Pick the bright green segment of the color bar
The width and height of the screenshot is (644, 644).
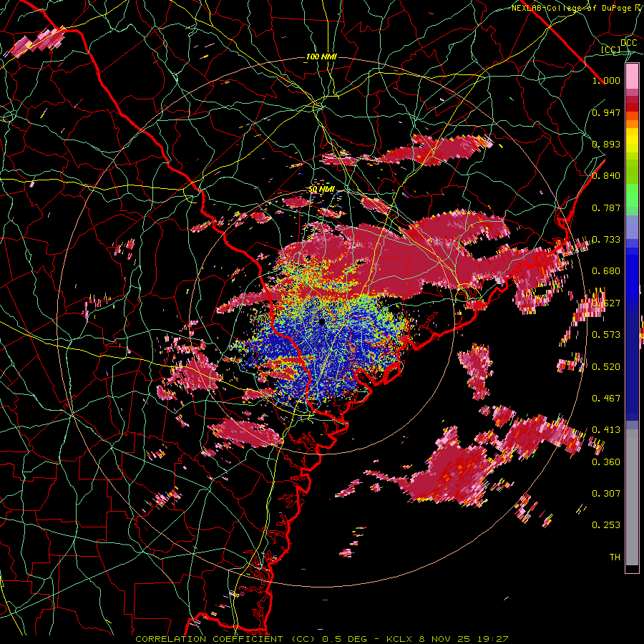coord(632,195)
